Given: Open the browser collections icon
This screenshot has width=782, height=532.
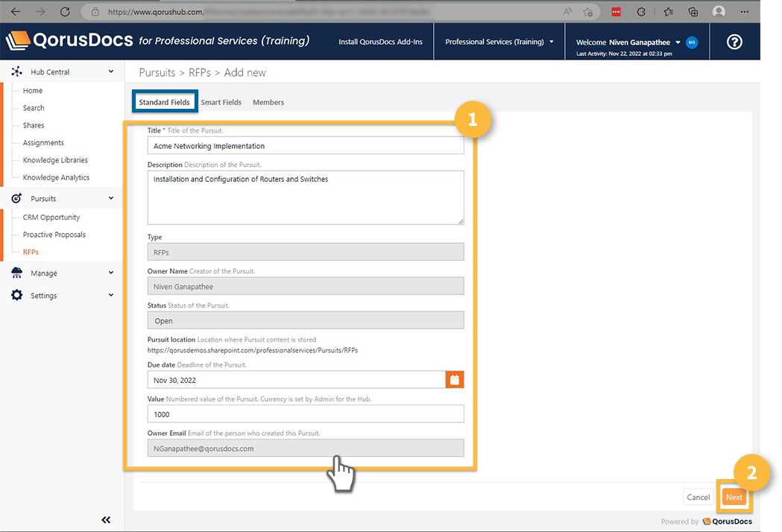Looking at the screenshot, I should click(x=693, y=12).
